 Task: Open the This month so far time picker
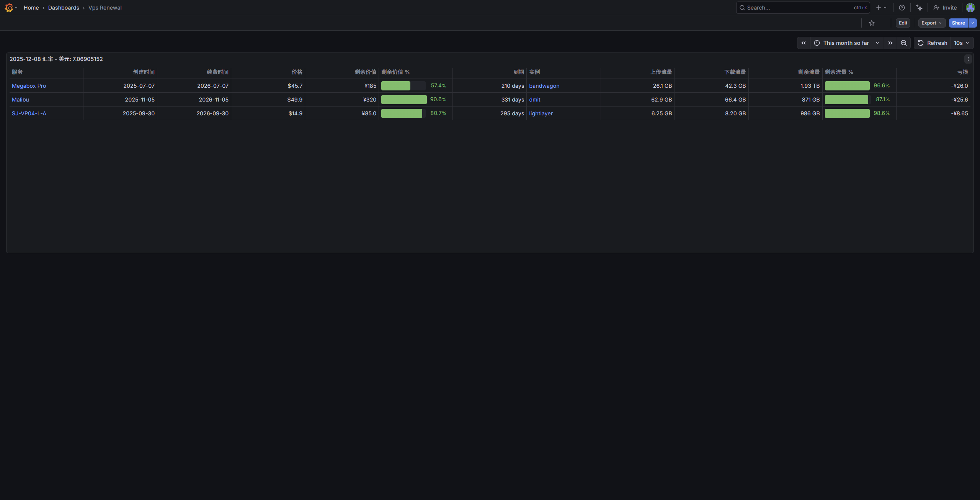point(847,43)
